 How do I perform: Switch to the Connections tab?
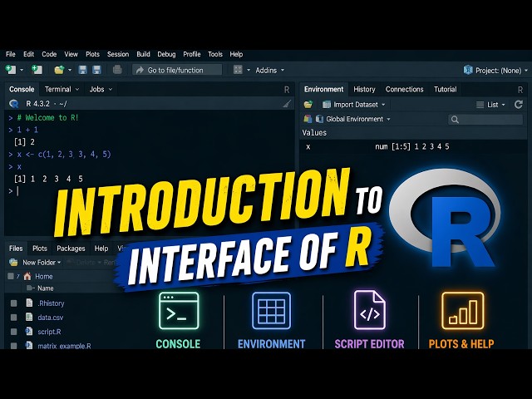point(404,89)
